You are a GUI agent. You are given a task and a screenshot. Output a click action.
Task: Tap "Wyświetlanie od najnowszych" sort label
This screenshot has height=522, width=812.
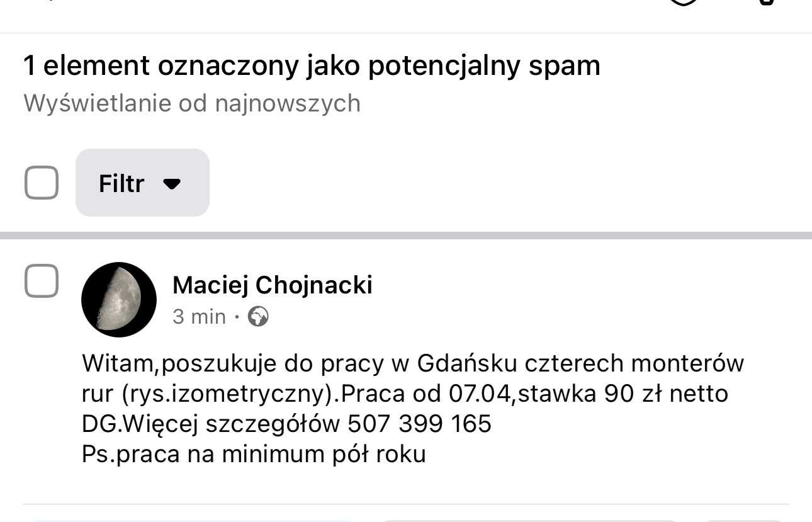(192, 103)
